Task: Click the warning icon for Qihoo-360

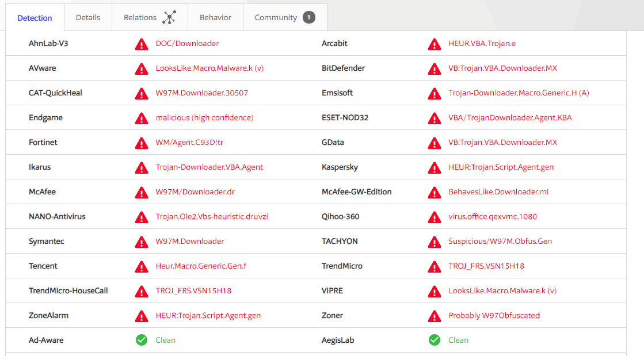Action: click(x=434, y=217)
